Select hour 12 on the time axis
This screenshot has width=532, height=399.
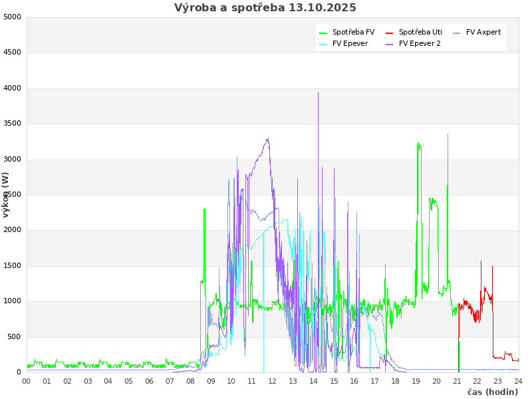pos(273,381)
